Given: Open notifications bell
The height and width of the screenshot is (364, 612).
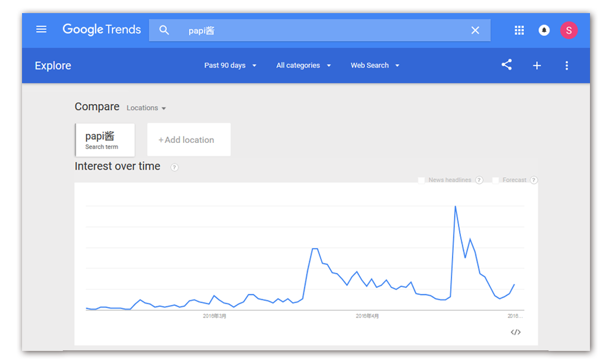Looking at the screenshot, I should tap(544, 30).
